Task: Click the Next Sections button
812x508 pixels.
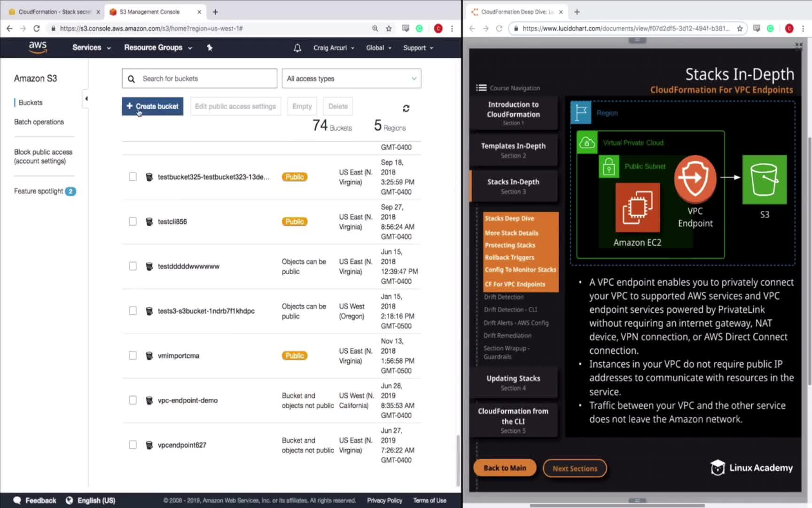Action: tap(575, 468)
